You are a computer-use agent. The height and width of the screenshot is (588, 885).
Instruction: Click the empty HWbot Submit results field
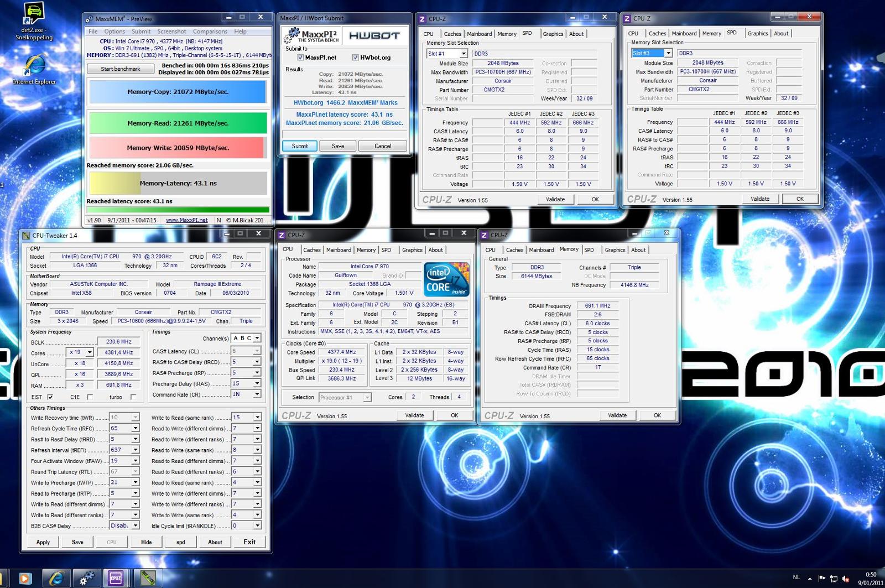click(345, 134)
